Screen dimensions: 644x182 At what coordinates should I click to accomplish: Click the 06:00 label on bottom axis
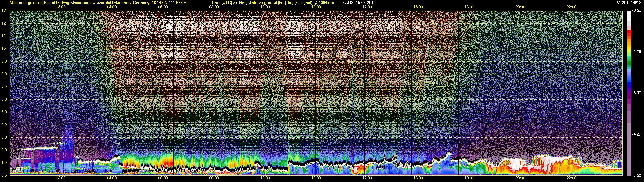[163, 178]
